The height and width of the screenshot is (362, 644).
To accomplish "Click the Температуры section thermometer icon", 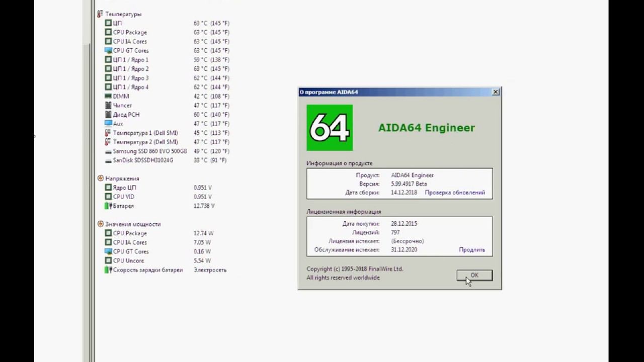I will click(100, 14).
